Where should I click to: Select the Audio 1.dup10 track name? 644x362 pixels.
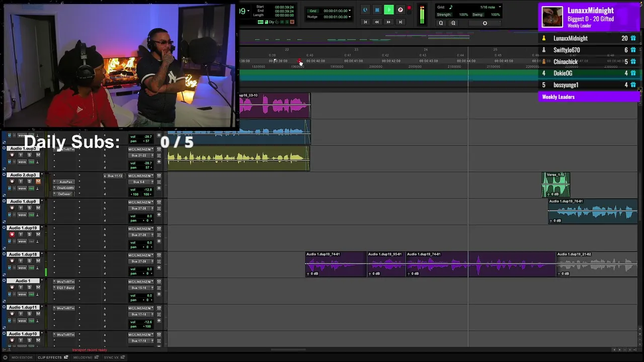tap(23, 334)
